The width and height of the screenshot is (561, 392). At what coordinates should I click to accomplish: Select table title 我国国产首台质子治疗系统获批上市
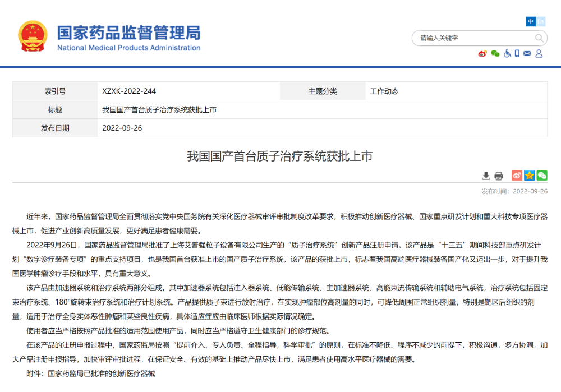159,110
